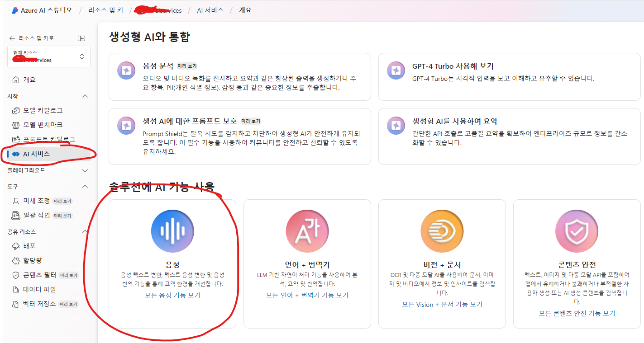This screenshot has height=343, width=644.
Task: Click the sparkle icon on 음성 분석 card
Action: pos(126,70)
